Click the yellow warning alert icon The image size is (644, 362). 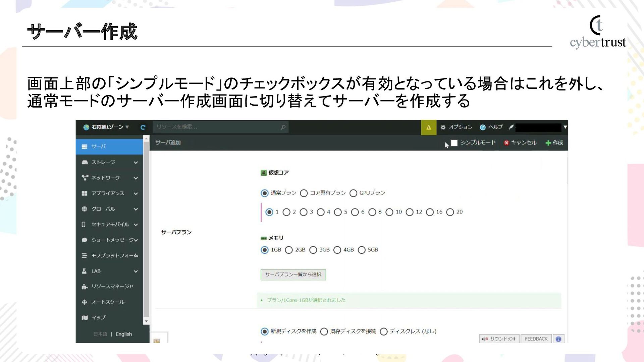[x=429, y=127]
